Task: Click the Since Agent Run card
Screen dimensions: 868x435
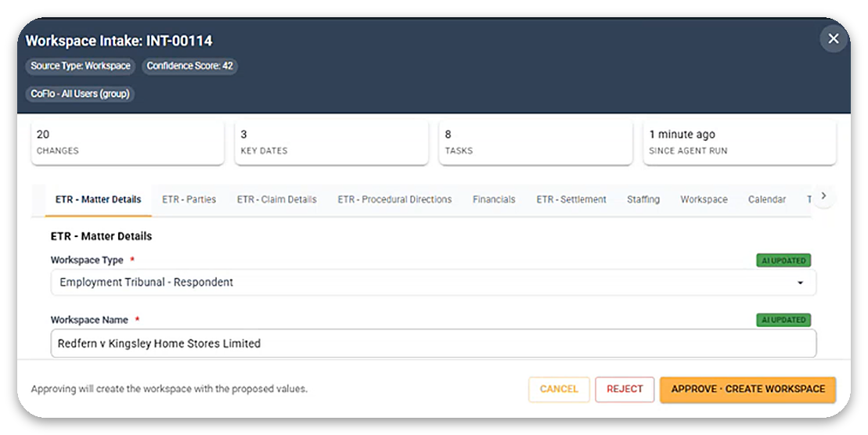Action: [x=740, y=142]
